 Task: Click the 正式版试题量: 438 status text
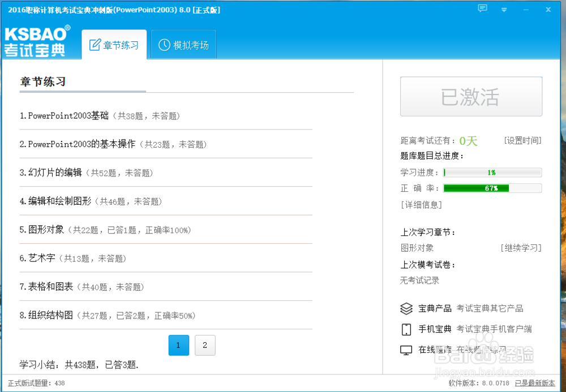click(x=36, y=383)
